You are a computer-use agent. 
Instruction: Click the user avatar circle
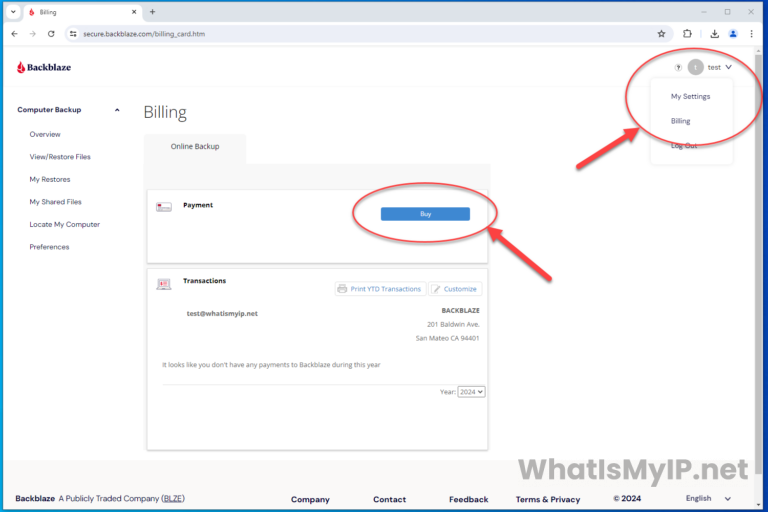(x=695, y=67)
